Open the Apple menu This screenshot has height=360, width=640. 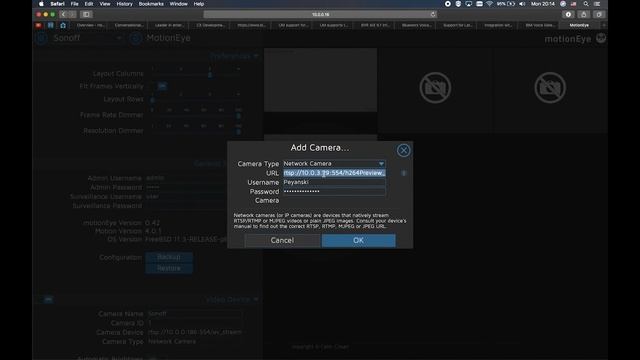(41, 4)
